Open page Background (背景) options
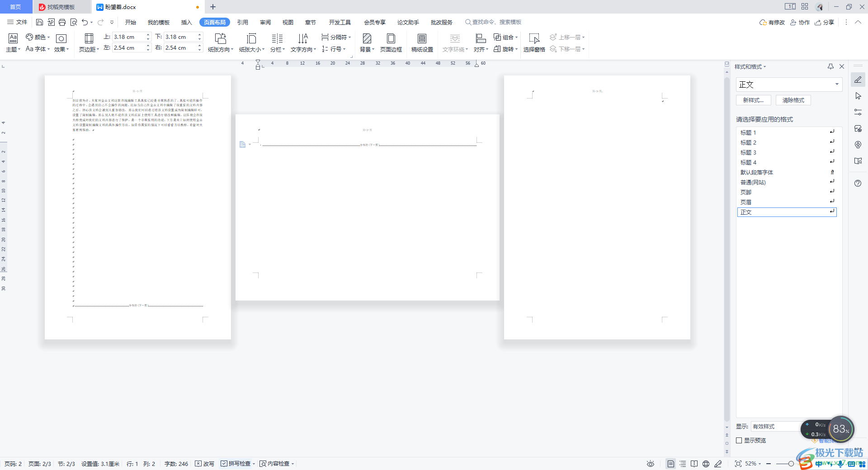Viewport: 868px width, 470px height. 367,43
